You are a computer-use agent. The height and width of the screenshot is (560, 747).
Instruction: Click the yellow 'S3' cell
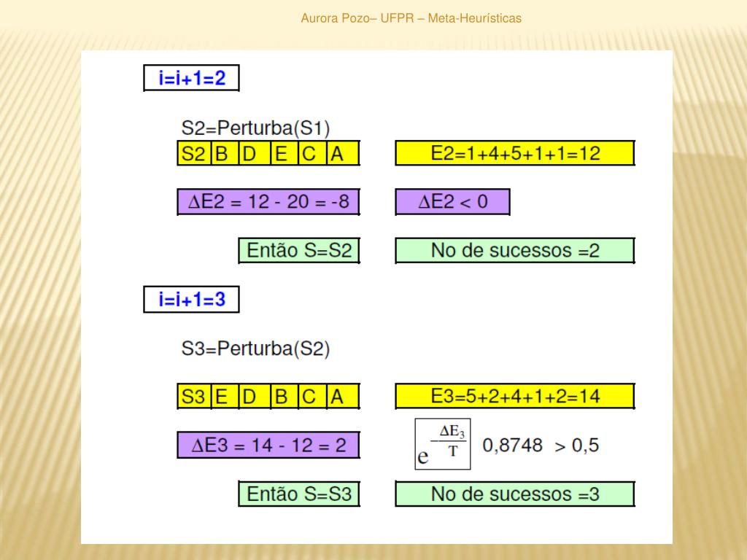coord(194,396)
